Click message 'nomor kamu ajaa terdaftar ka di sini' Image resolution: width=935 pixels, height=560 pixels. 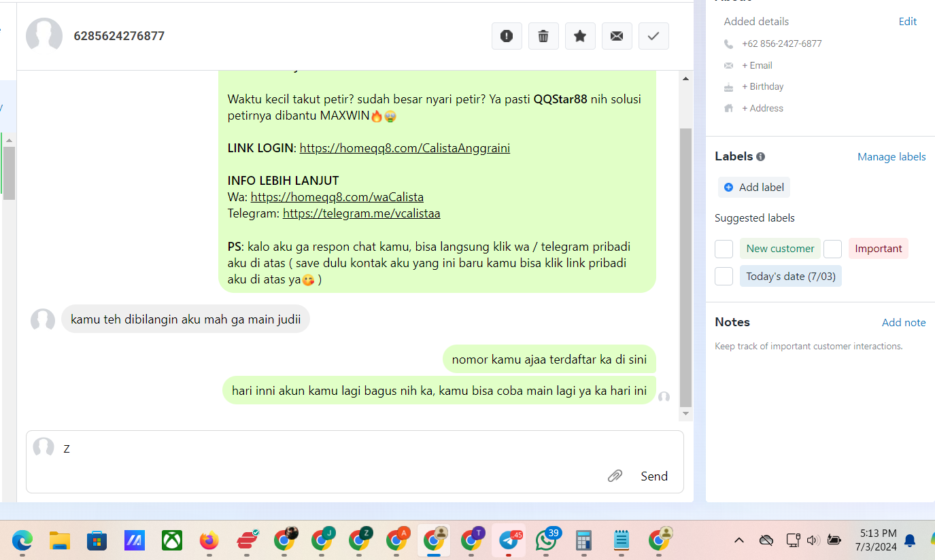[549, 360]
